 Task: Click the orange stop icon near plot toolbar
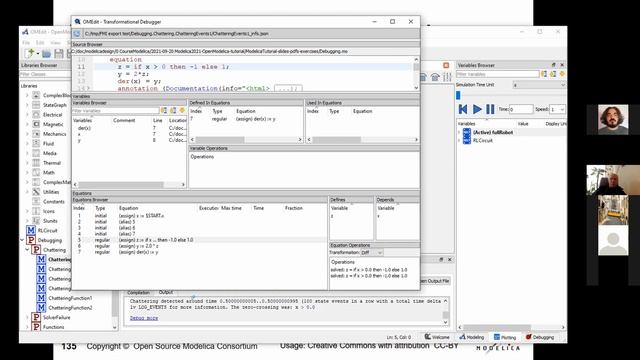click(446, 65)
